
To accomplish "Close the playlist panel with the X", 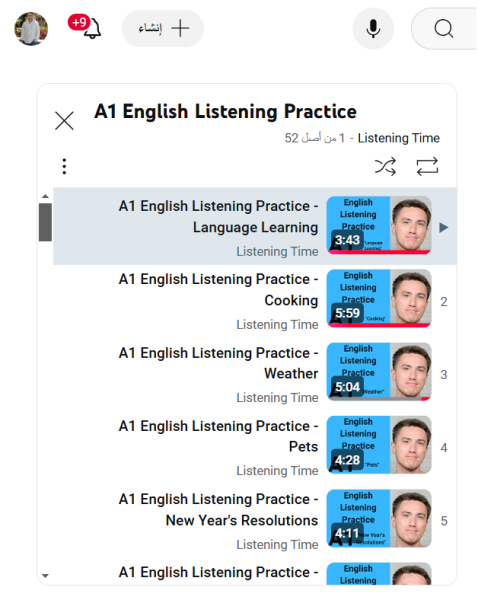I will [64, 121].
